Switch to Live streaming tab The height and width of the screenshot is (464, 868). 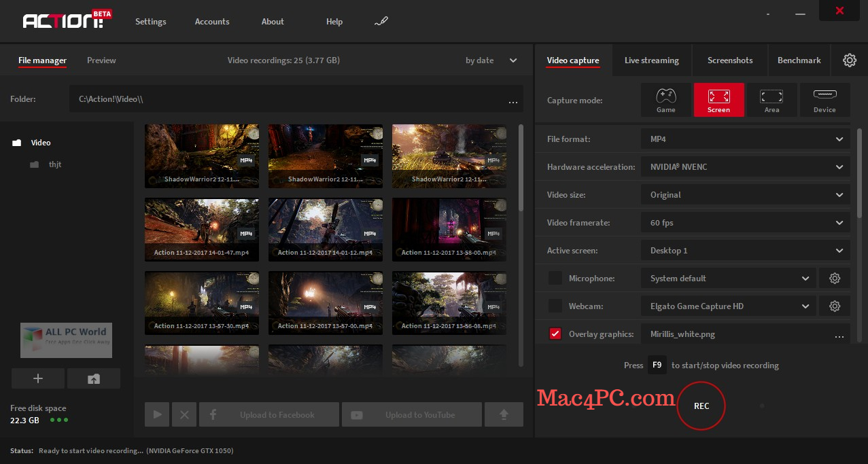click(x=652, y=60)
